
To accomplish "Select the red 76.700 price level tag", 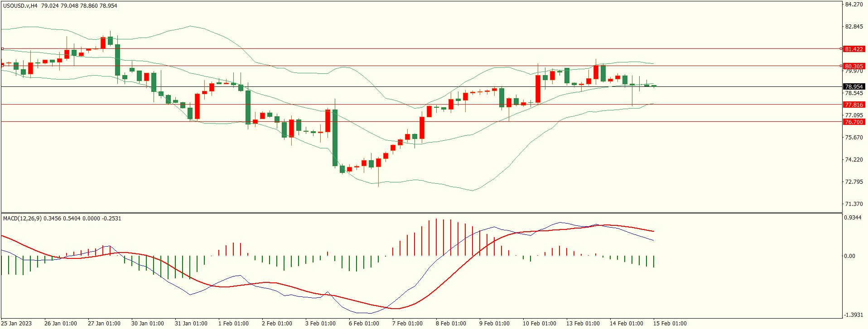I will (854, 122).
